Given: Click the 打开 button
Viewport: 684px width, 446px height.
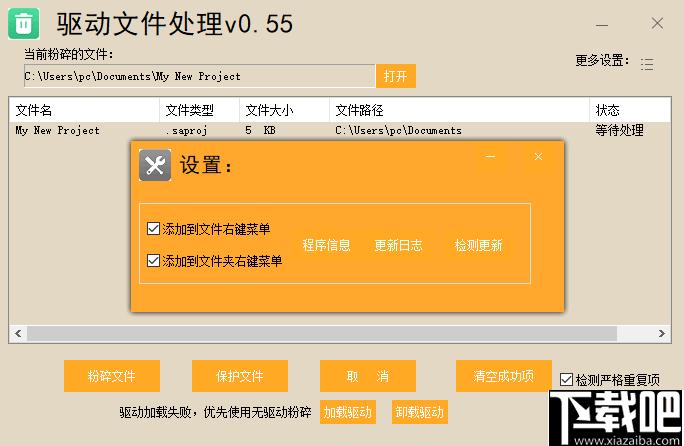Looking at the screenshot, I should [x=396, y=76].
